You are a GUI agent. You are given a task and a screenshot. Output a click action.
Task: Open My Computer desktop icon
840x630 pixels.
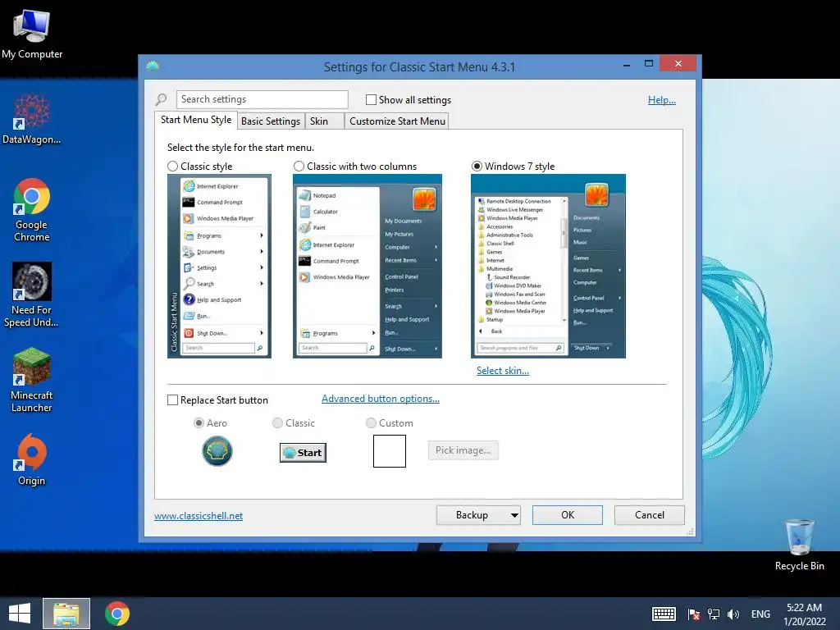32,34
